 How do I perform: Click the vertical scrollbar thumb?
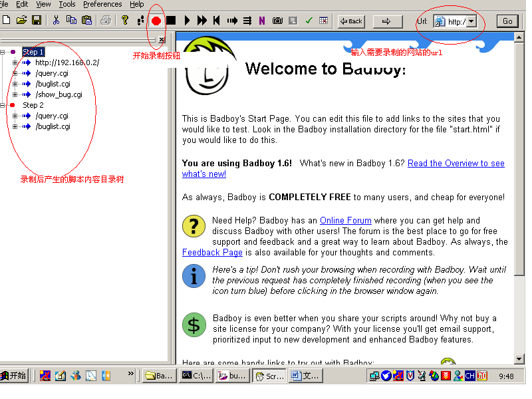[x=519, y=159]
